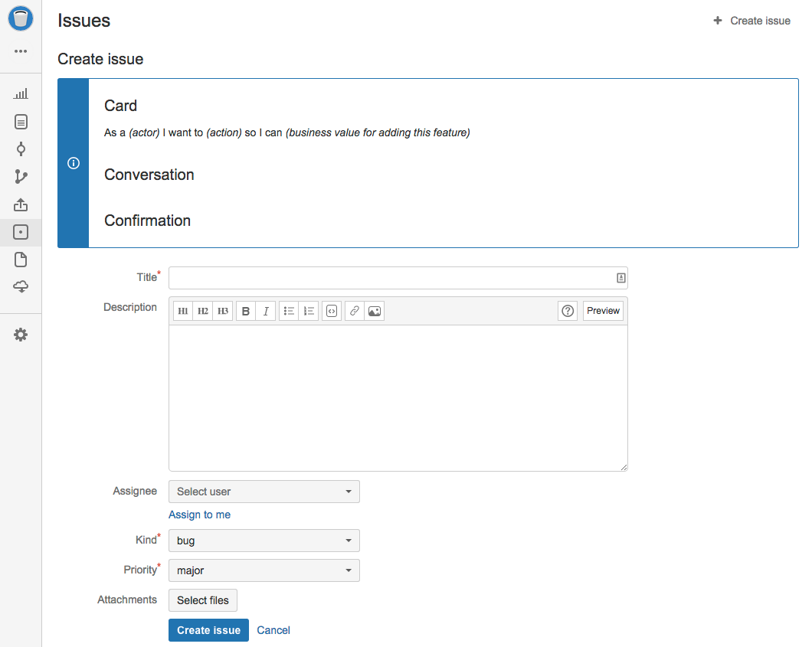Open repository Settings gear
Image resolution: width=812 pixels, height=647 pixels.
point(21,334)
